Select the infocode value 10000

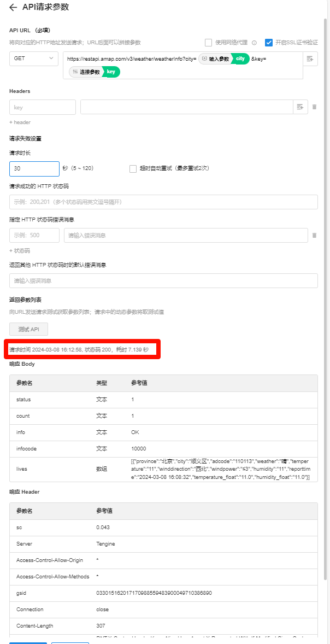click(139, 449)
